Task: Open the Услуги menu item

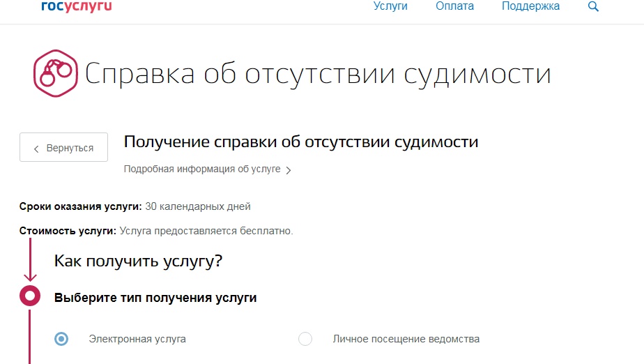Action: [x=390, y=6]
